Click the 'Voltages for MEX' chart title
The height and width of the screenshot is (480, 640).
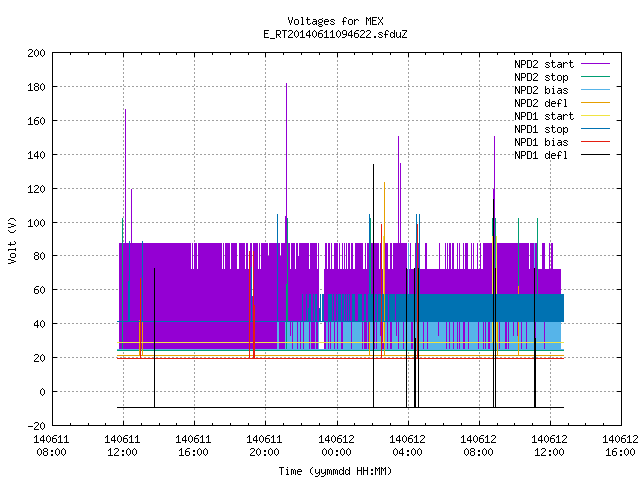335,21
